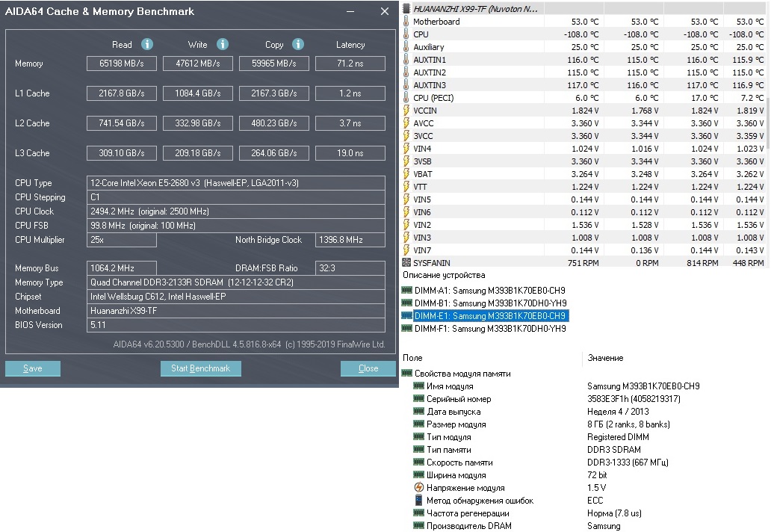The width and height of the screenshot is (774, 532).
Task: Click the Auxiliary thermometer icon
Action: [x=406, y=46]
